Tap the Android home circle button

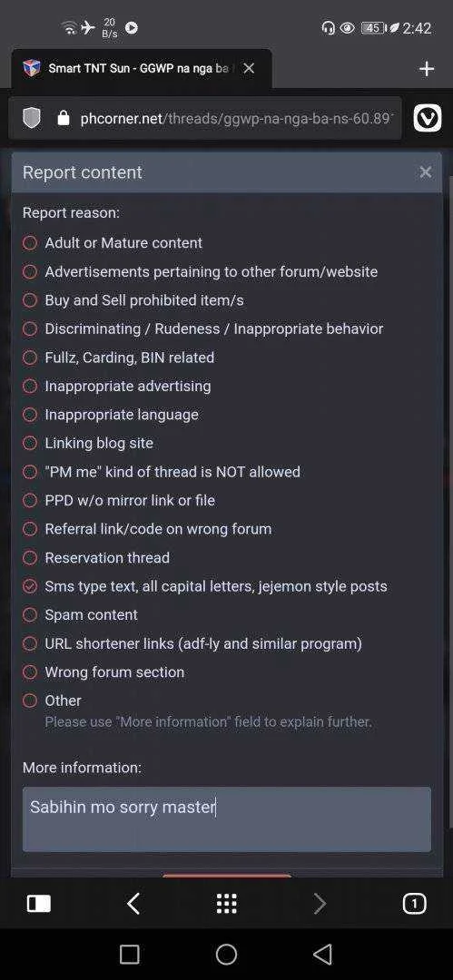227,955
